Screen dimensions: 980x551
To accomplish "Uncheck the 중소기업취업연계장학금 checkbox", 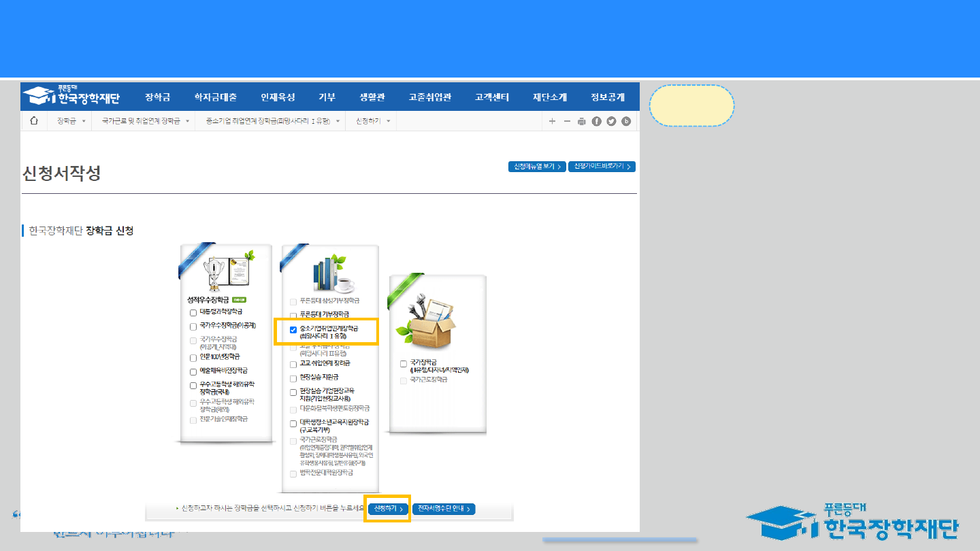I will click(x=293, y=330).
